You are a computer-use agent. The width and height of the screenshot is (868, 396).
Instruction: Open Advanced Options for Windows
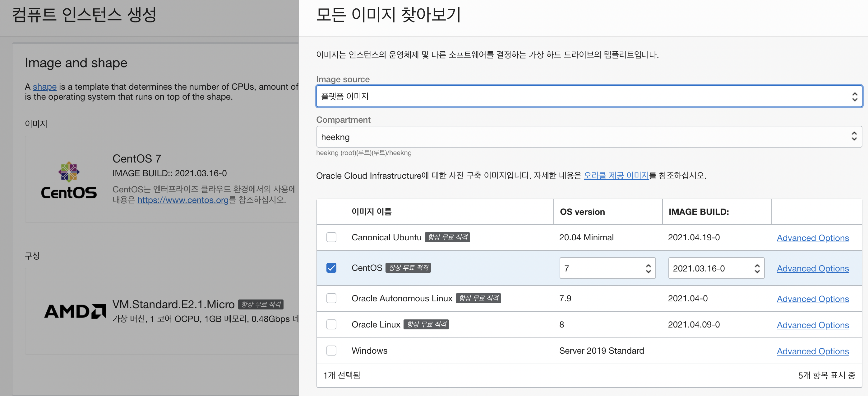tap(812, 351)
